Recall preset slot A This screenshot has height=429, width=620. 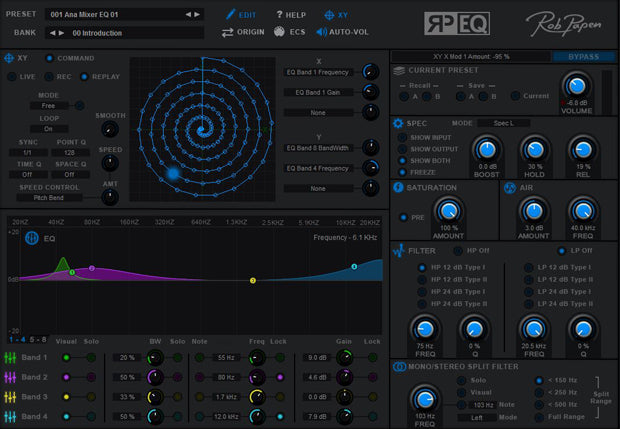click(404, 96)
